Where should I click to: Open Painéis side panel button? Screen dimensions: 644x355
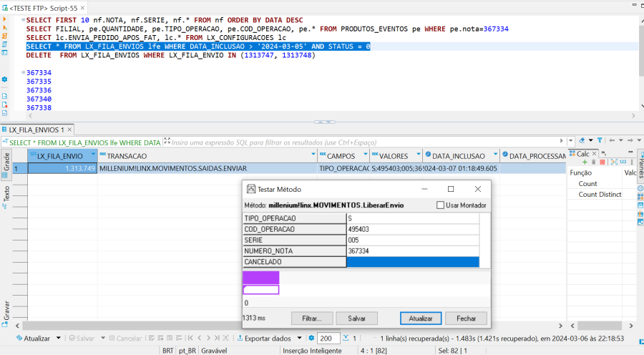point(640,165)
